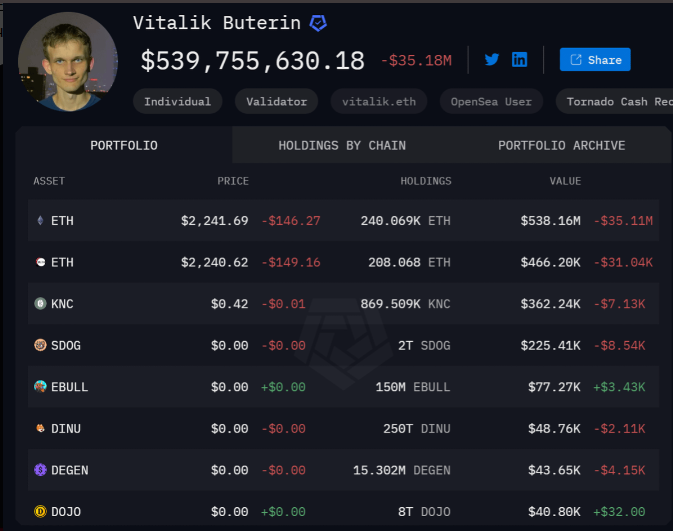Sort by the Value column header

pos(565,181)
